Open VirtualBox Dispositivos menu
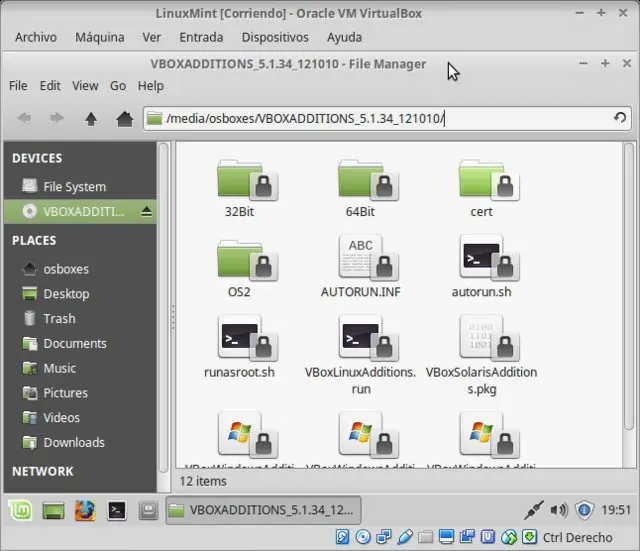640x551 pixels. [275, 37]
